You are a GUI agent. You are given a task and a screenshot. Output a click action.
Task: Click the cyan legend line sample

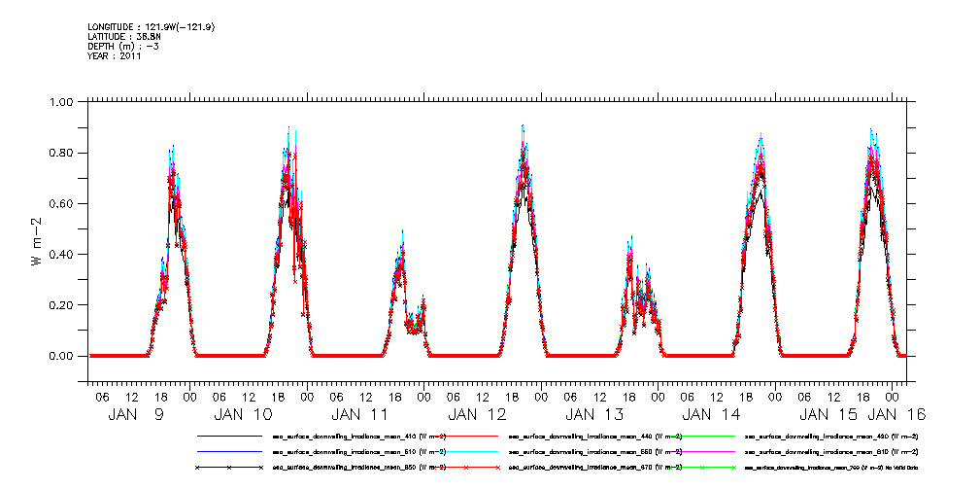point(464,451)
